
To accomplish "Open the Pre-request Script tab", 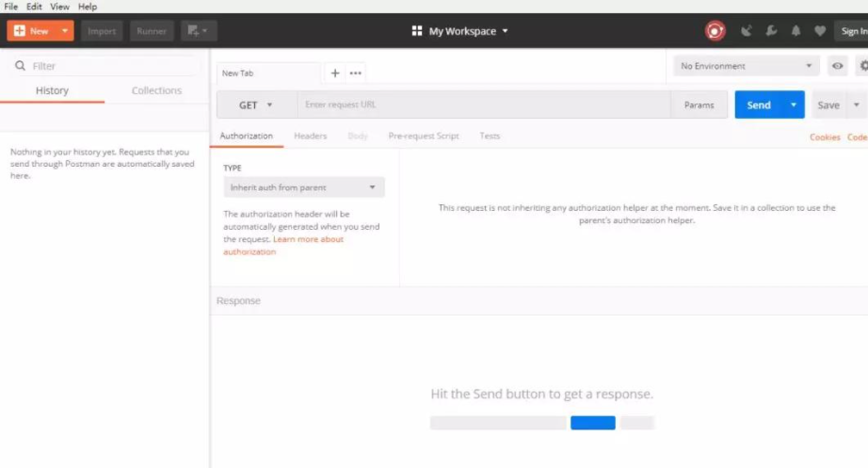I will click(424, 137).
